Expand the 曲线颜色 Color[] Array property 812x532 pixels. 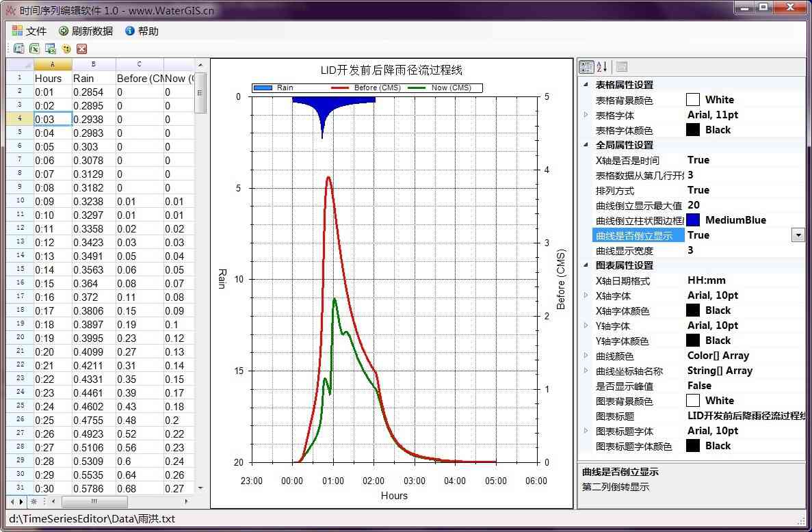[x=586, y=356]
